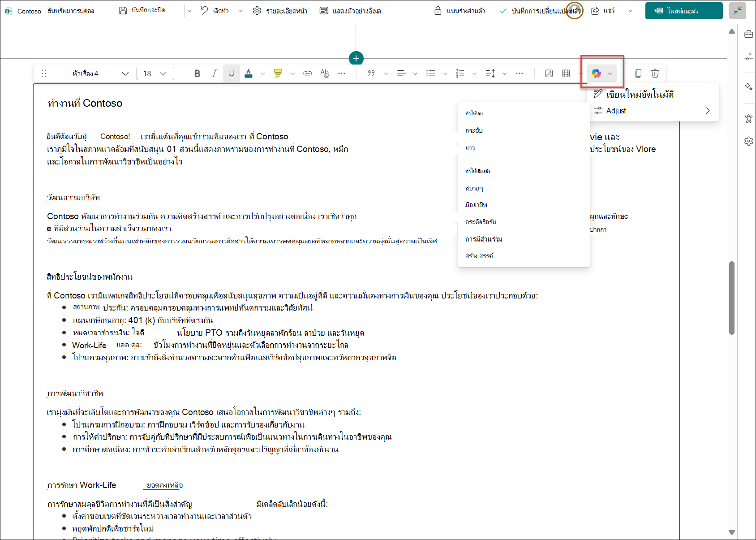Open the font color options chevron
756x540 pixels.
coord(263,73)
